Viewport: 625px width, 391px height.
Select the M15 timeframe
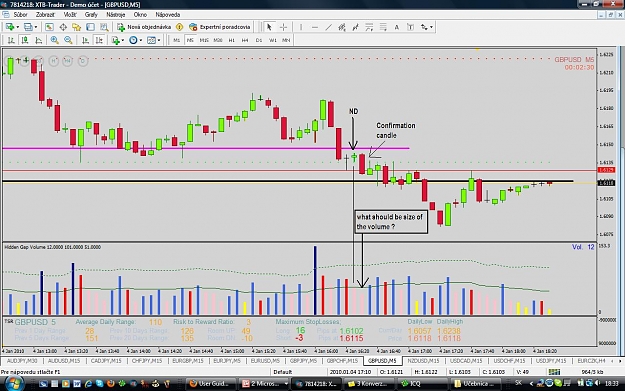tap(204, 40)
